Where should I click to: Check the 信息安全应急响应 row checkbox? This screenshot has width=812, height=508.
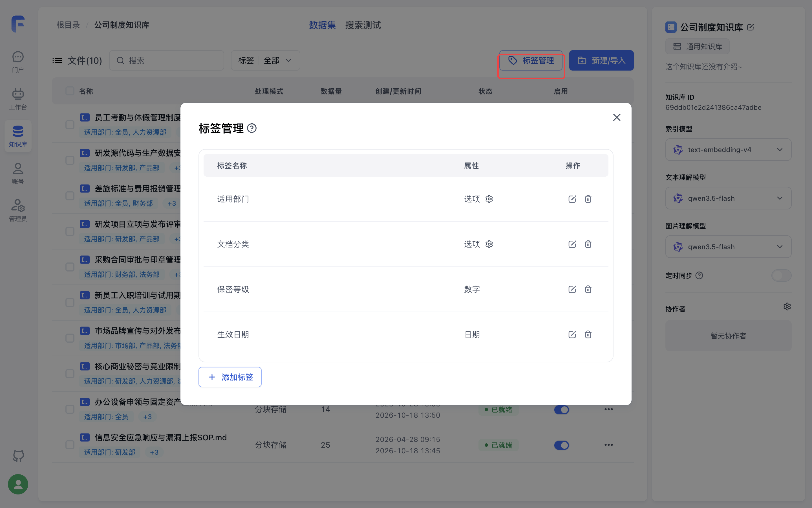[x=70, y=445]
